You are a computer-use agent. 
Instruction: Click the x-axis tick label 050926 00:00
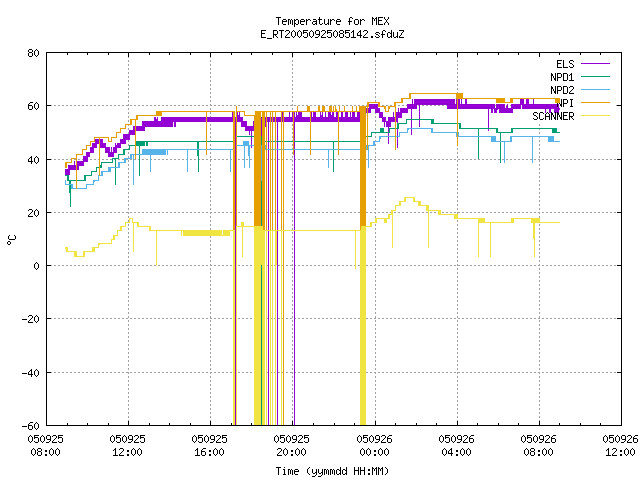click(x=374, y=446)
